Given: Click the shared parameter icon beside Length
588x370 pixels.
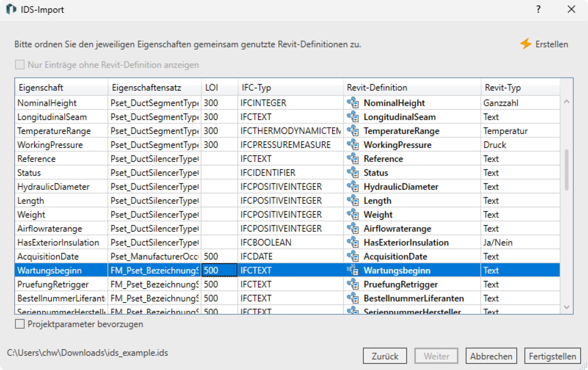Looking at the screenshot, I should click(x=353, y=201).
